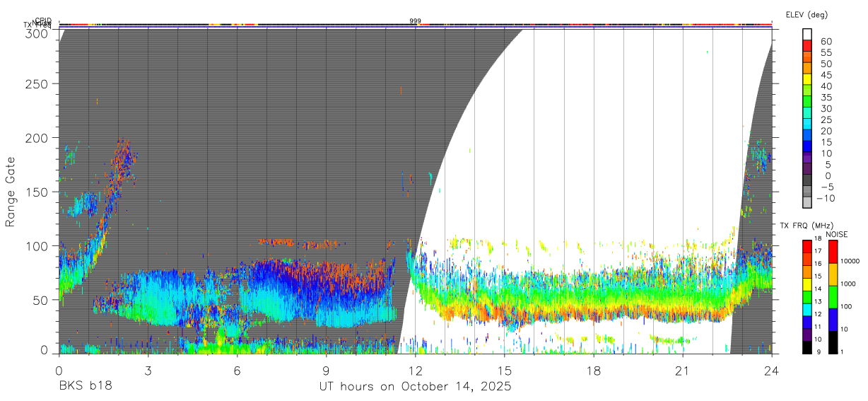Click the x-axis tick label '21'
868x401 pixels.
coord(683,370)
